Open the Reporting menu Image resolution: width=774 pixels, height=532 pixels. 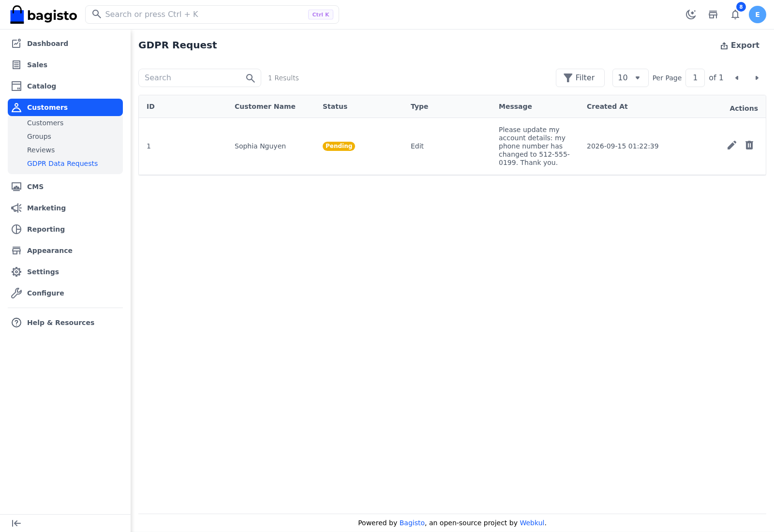coord(65,229)
